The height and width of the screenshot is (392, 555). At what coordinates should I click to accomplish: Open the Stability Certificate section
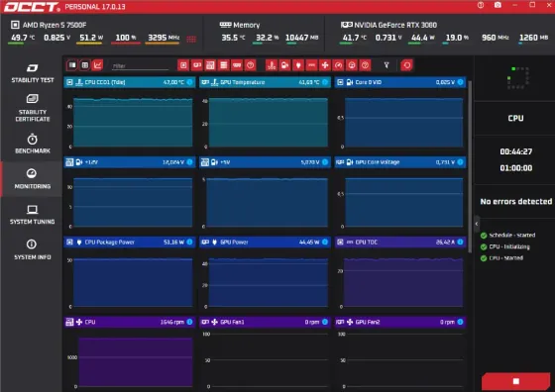pos(32,108)
